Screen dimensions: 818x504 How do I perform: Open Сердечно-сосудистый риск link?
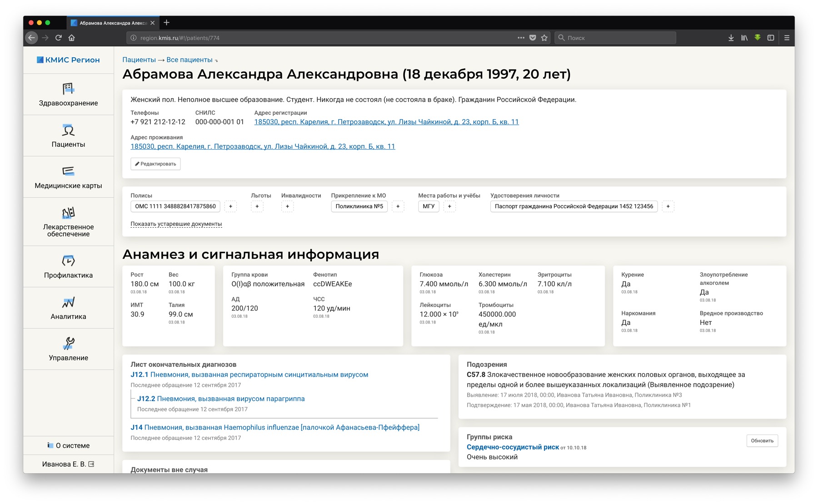(513, 447)
